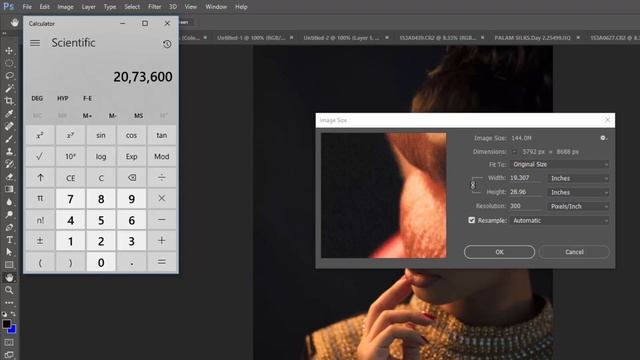Toggle DEG angle mode in Calculator

tap(37, 98)
